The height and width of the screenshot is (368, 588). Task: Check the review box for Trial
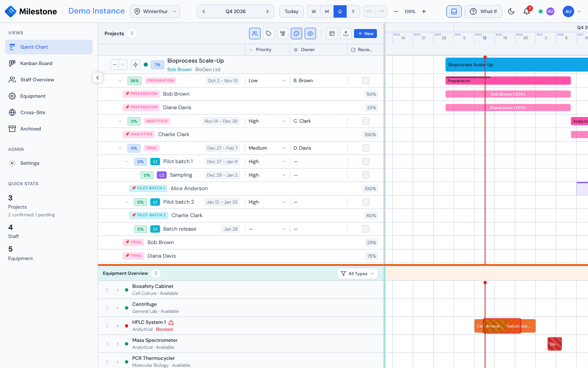pos(366,148)
